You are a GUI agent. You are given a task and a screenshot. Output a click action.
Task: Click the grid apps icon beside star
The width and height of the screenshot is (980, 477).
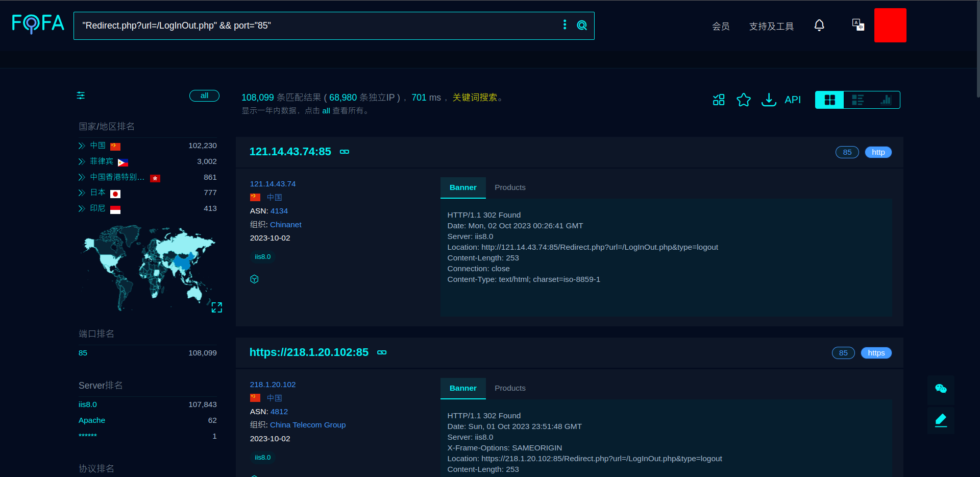point(719,100)
